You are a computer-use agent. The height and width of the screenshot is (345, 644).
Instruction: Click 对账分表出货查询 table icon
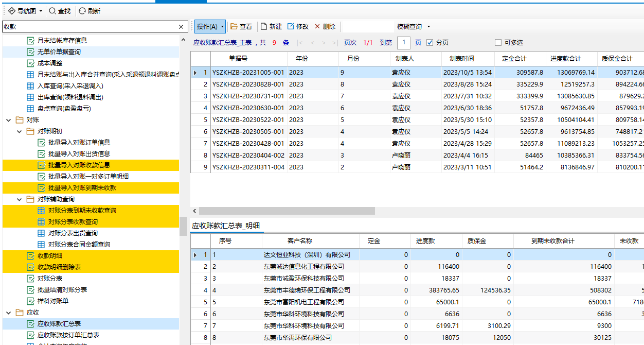coord(41,233)
